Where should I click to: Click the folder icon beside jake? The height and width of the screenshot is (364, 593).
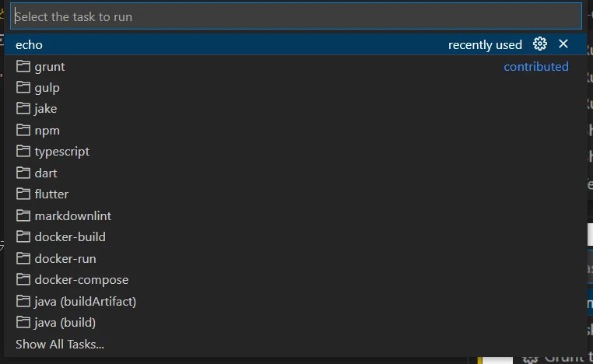[23, 109]
